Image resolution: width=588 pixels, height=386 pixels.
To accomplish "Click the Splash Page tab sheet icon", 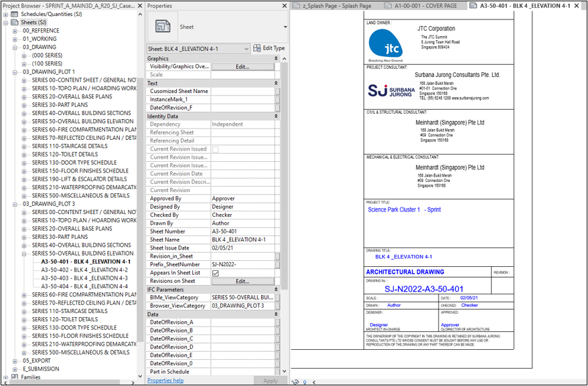I will (296, 5).
